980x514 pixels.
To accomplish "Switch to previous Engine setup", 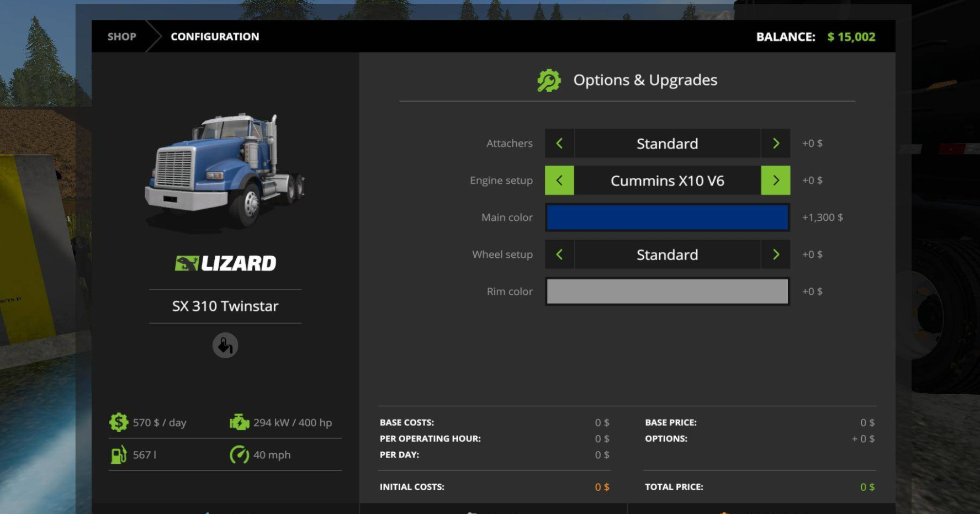I will click(x=559, y=181).
